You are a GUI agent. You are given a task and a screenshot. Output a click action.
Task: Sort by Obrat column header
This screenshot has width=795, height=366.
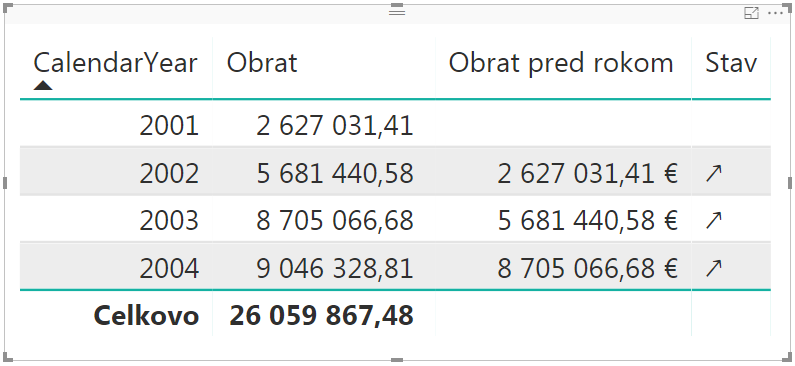tap(262, 63)
